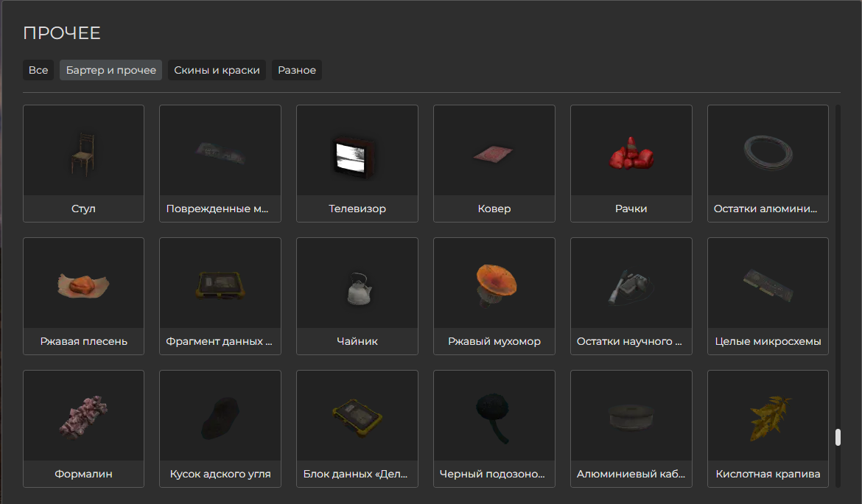
Task: Open Остатки научного ... item icon
Action: coord(631,287)
